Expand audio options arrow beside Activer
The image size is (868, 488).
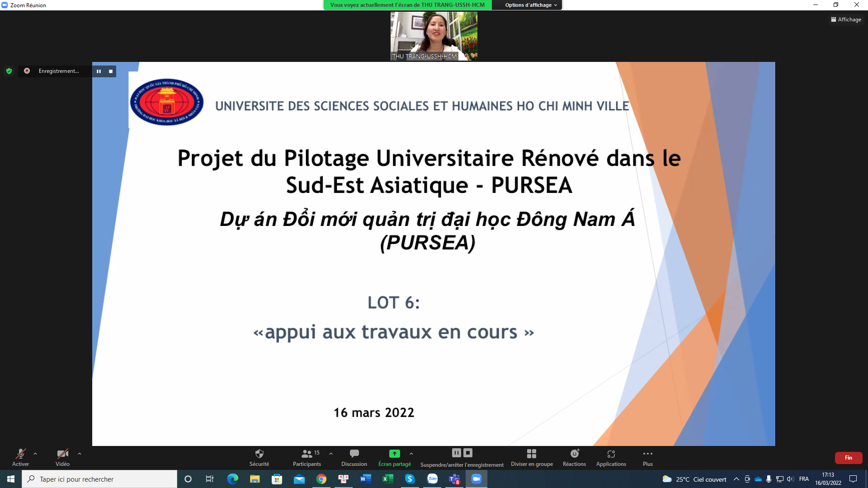(x=35, y=454)
